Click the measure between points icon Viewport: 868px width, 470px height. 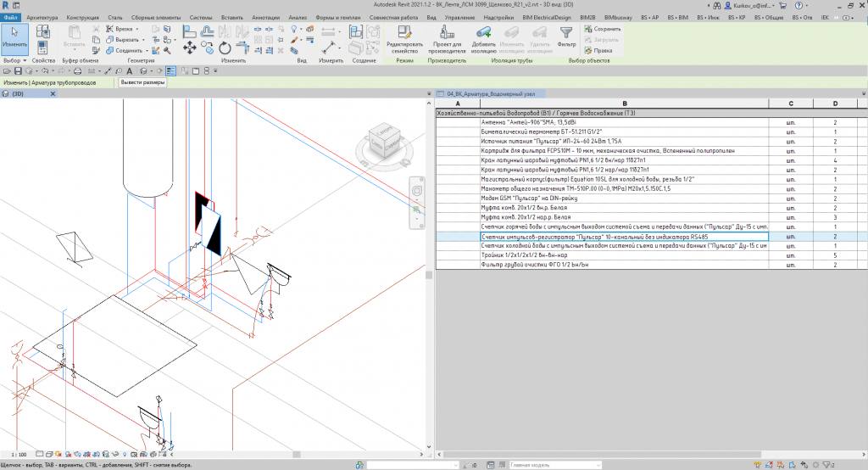[x=328, y=48]
